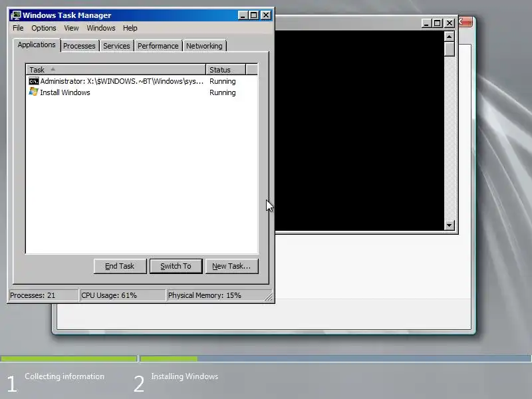The height and width of the screenshot is (399, 532).
Task: Open the Help menu
Action: [x=130, y=28]
